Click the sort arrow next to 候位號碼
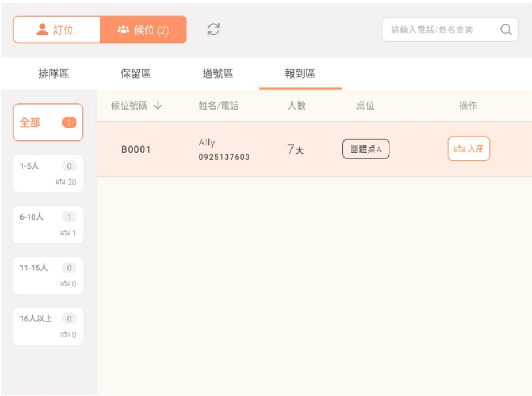 158,106
